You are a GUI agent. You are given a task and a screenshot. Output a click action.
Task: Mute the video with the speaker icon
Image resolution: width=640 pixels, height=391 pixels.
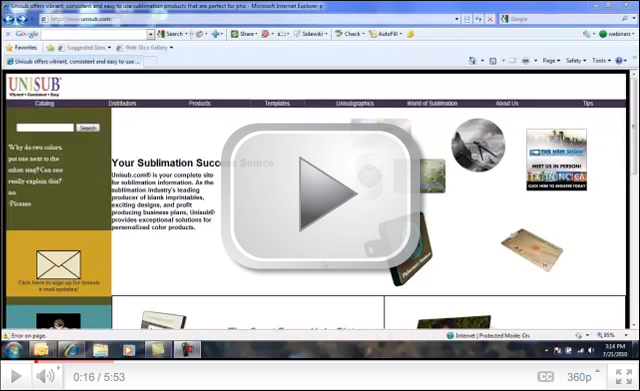[46, 376]
